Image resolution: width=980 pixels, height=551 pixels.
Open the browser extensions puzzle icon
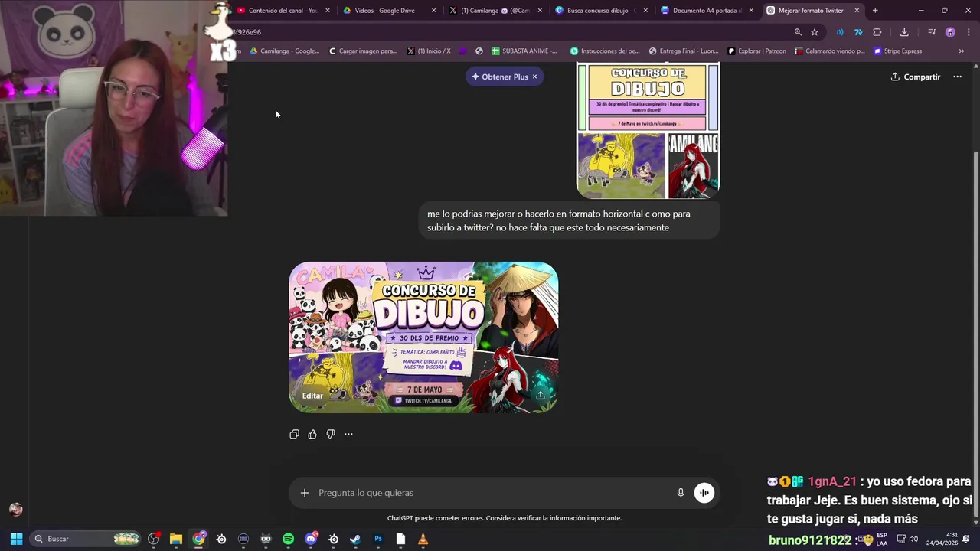pyautogui.click(x=877, y=32)
